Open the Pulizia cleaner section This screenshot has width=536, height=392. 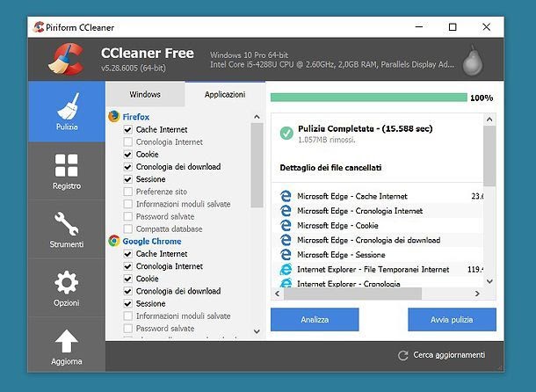pyautogui.click(x=67, y=112)
